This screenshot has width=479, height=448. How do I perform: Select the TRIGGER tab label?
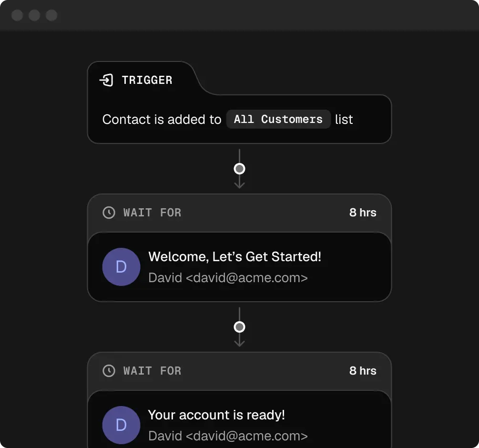tap(147, 80)
